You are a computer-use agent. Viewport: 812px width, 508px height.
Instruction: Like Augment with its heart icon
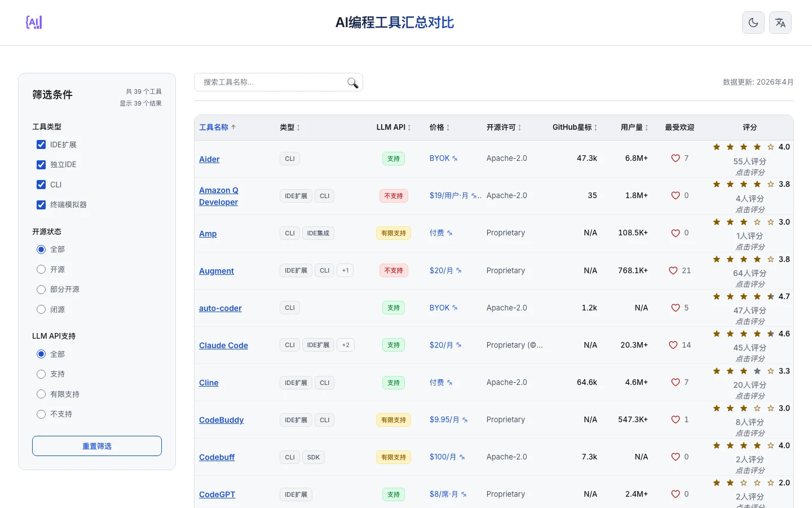(673, 270)
